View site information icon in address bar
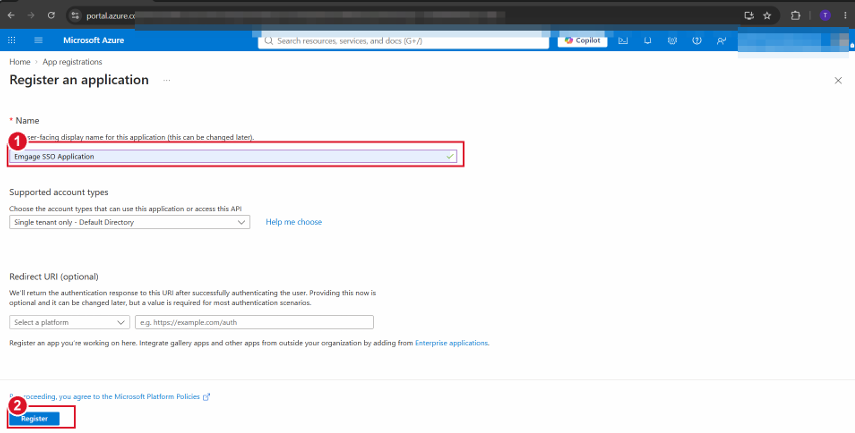This screenshot has width=855, height=433. point(75,15)
